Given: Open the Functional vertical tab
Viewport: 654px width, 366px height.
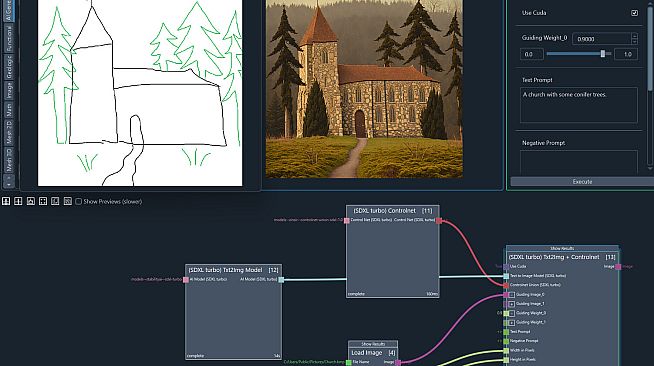Looking at the screenshot, I should click(x=8, y=38).
